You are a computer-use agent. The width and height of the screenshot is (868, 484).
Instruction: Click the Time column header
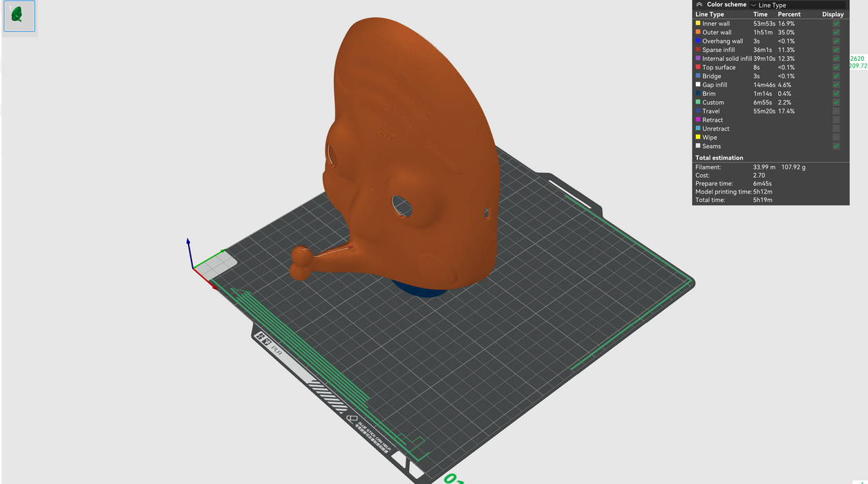coord(760,15)
